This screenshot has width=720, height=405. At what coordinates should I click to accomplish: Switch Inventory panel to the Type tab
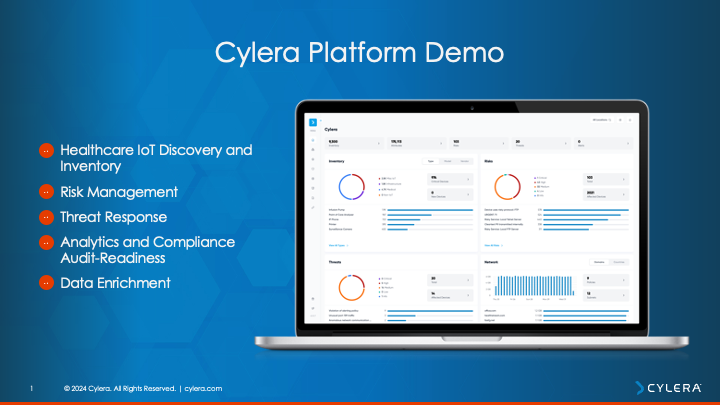(431, 161)
